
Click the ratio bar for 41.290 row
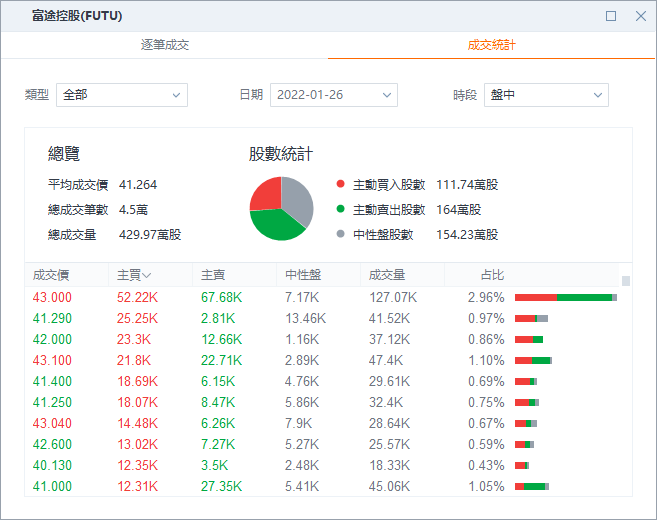[x=531, y=318]
